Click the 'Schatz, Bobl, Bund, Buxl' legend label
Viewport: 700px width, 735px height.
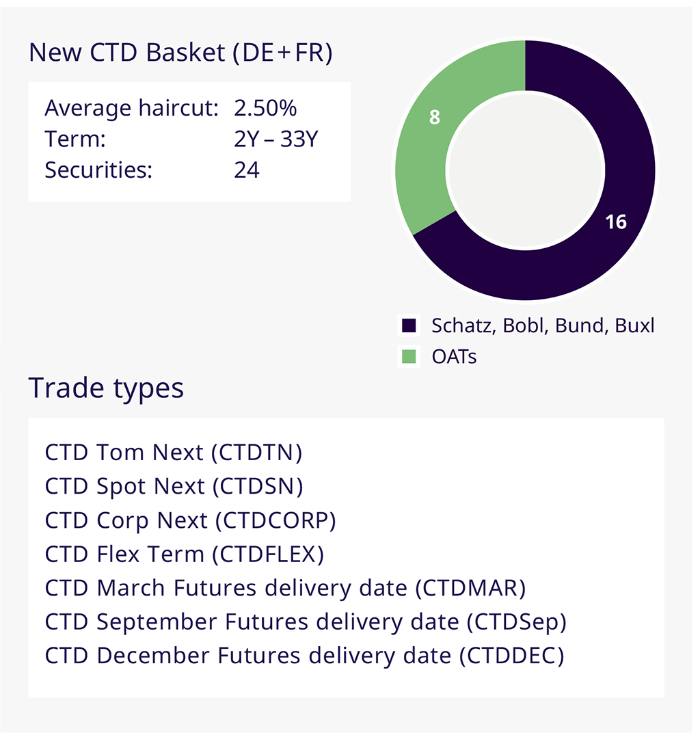point(543,325)
